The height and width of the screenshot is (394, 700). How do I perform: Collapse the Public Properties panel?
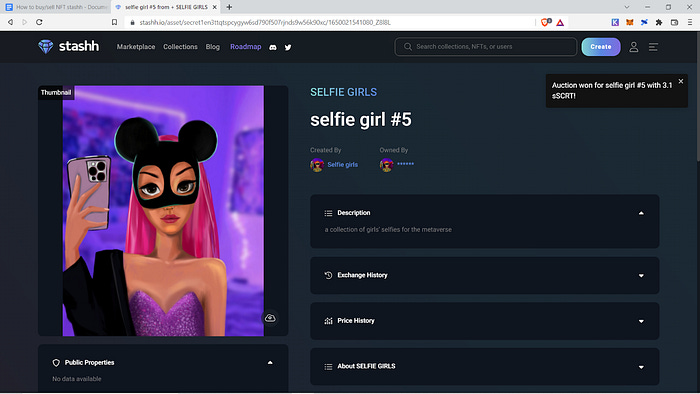click(270, 363)
